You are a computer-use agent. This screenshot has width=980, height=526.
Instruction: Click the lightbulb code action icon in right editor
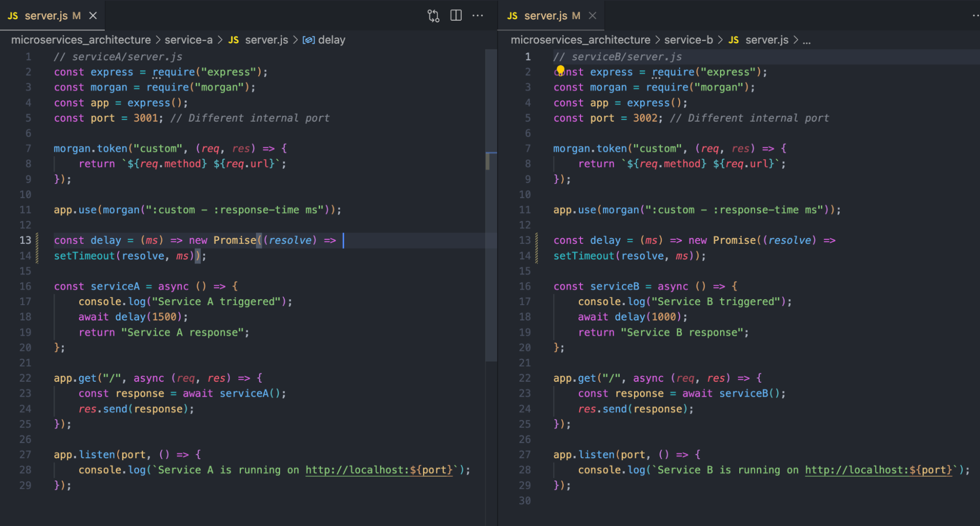(x=560, y=70)
